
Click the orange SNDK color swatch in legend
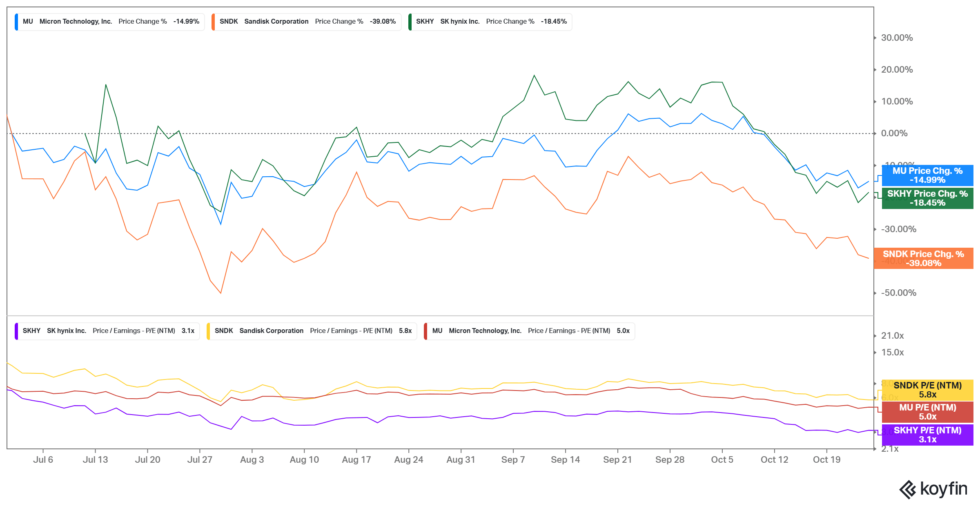(213, 22)
